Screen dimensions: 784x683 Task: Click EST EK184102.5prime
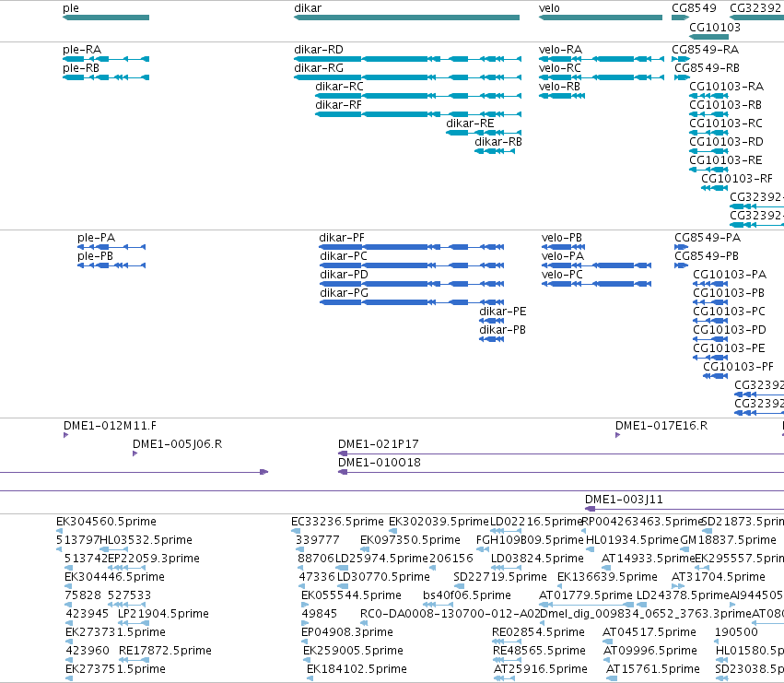tap(310, 678)
